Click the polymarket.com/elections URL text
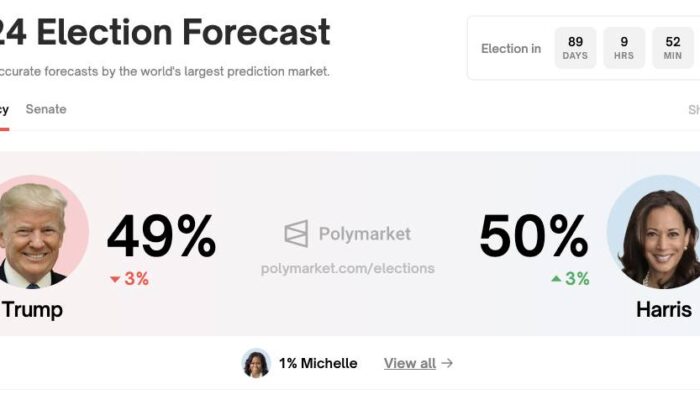700x400 pixels. click(x=348, y=268)
